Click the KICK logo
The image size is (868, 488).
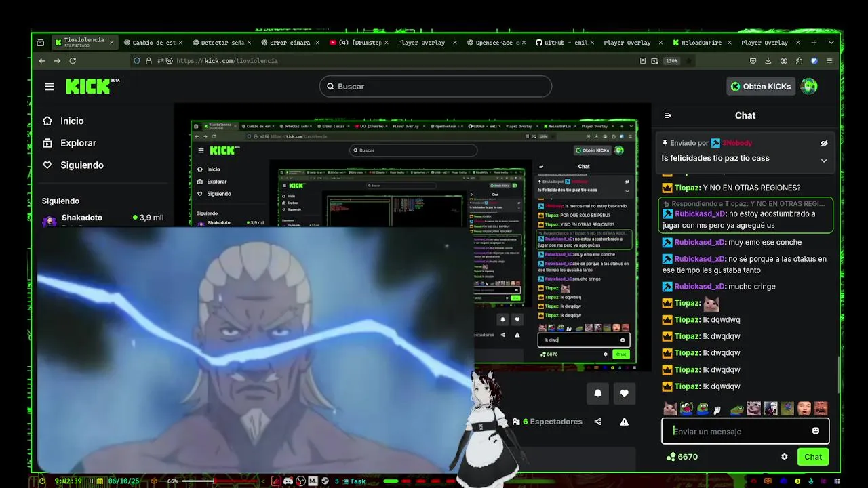click(92, 86)
